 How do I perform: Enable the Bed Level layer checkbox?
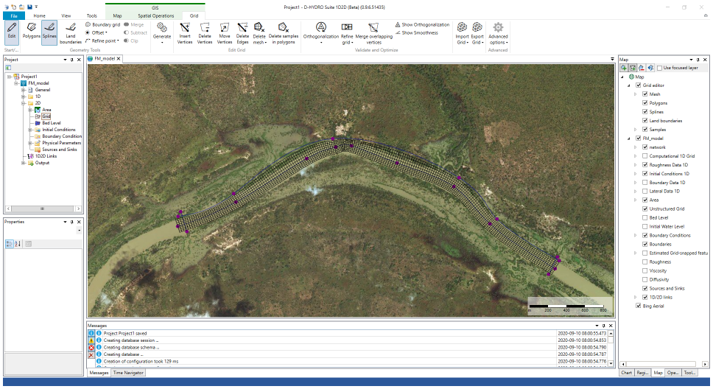coord(645,217)
